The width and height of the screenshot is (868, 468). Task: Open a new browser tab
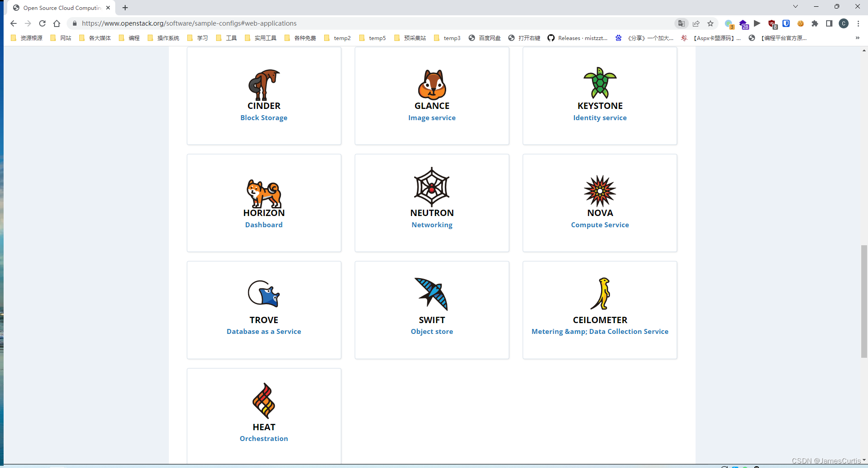125,8
